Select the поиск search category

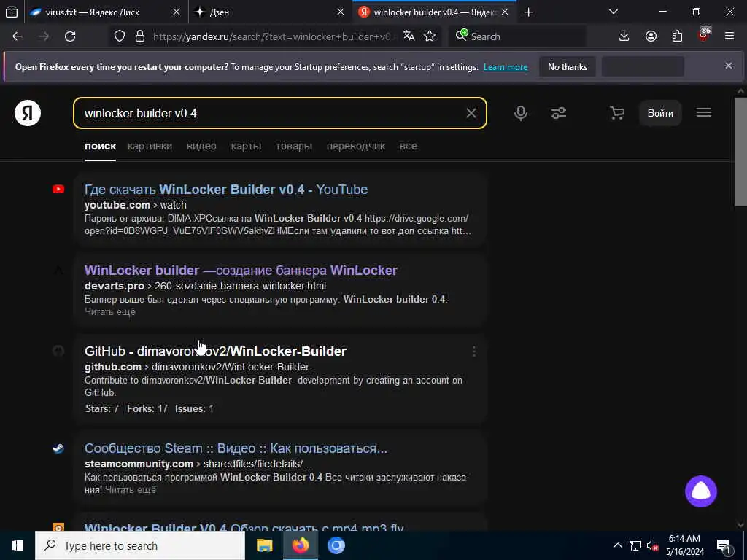coord(100,146)
